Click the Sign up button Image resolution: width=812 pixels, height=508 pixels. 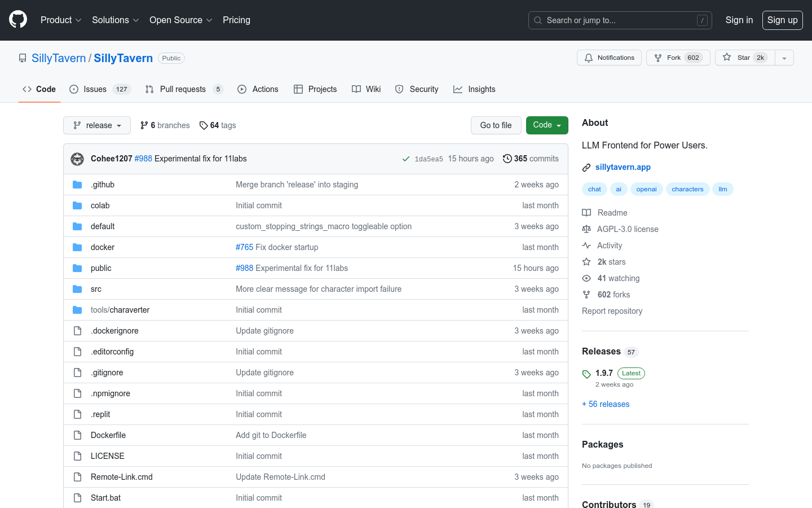pos(782,20)
